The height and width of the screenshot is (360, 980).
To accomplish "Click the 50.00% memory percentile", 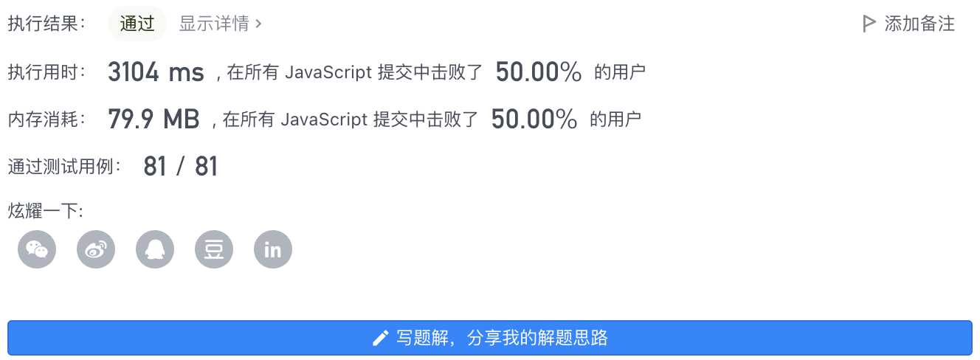I will tap(534, 119).
